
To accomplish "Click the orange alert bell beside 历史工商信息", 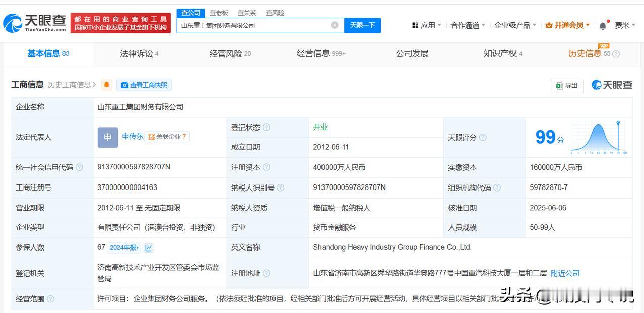I will click(106, 85).
